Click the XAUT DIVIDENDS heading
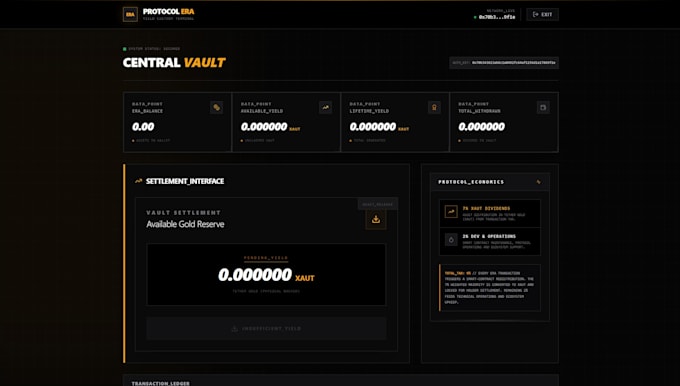 click(x=486, y=209)
